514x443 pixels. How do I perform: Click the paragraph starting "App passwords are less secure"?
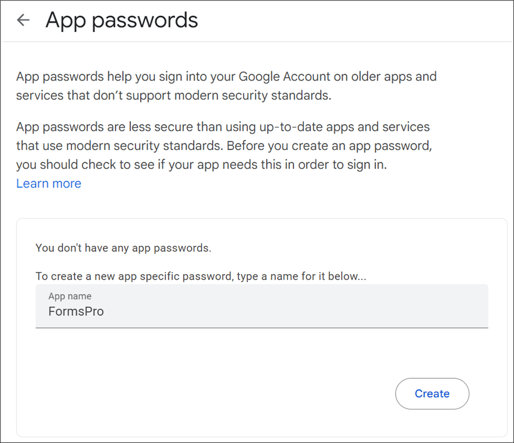click(224, 146)
